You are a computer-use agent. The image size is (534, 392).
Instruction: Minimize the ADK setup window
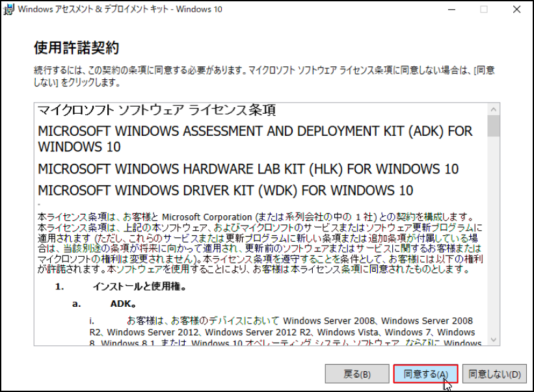click(x=451, y=9)
